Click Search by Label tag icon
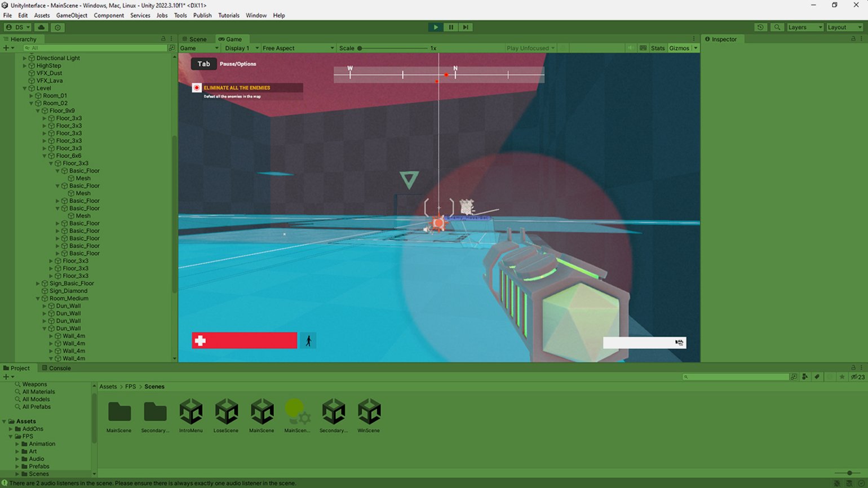The image size is (868, 488). (817, 377)
